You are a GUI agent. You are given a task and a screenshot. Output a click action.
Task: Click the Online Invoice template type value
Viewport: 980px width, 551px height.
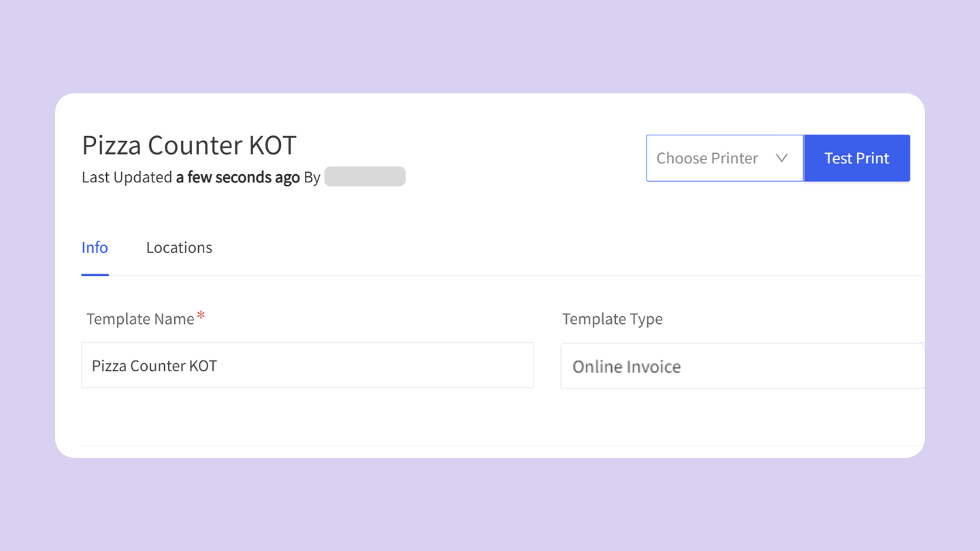(x=626, y=366)
